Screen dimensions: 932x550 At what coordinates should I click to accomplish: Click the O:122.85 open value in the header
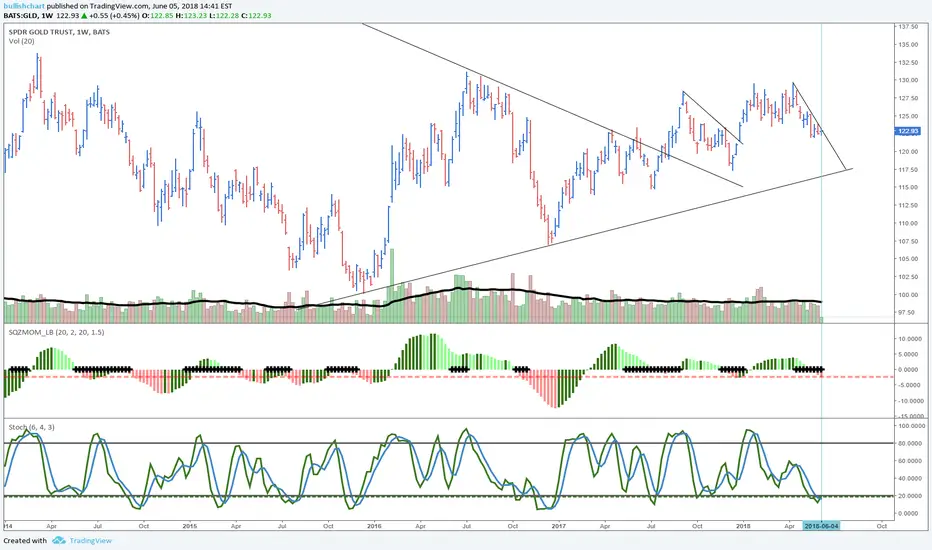157,15
